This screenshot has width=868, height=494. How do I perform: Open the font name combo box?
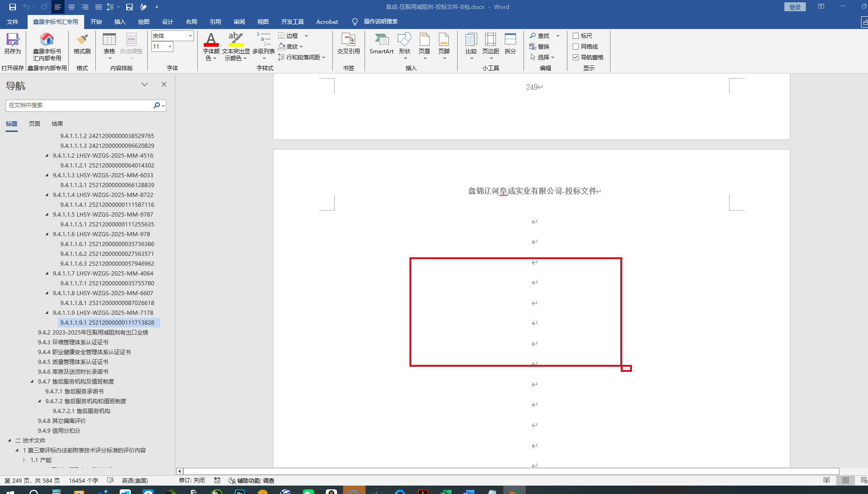pyautogui.click(x=172, y=36)
